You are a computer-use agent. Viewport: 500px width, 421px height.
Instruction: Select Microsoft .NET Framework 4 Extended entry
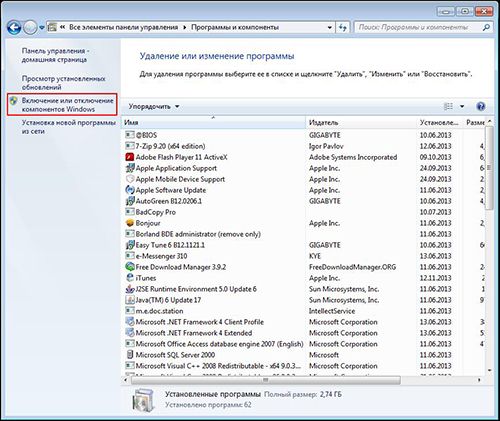pos(194,333)
